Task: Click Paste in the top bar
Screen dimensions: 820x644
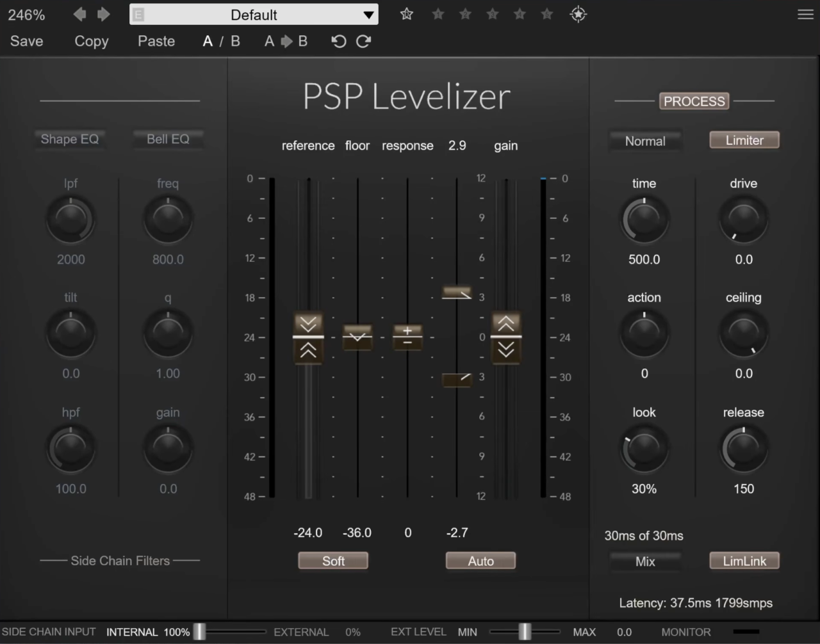Action: (x=156, y=41)
